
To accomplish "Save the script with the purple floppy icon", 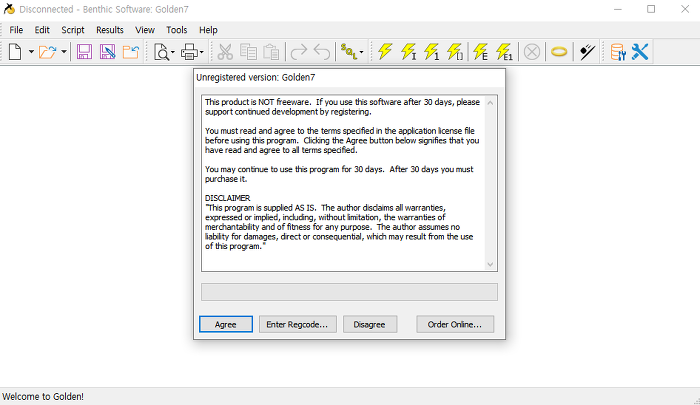I will click(84, 52).
